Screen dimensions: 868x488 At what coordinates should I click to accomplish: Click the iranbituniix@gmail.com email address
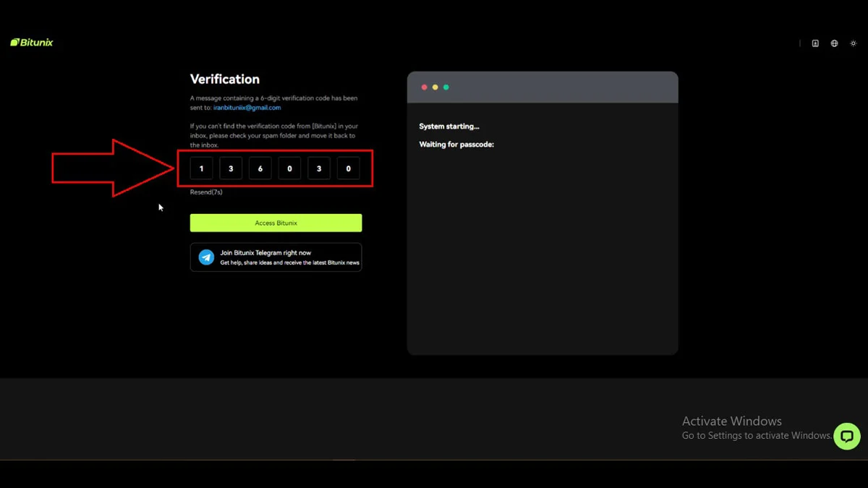247,108
